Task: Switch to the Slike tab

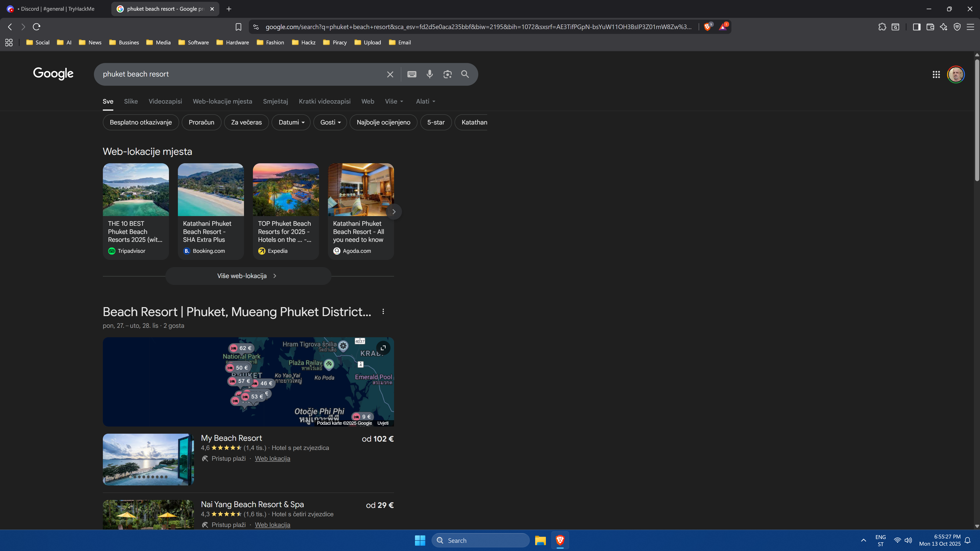Action: coord(131,102)
